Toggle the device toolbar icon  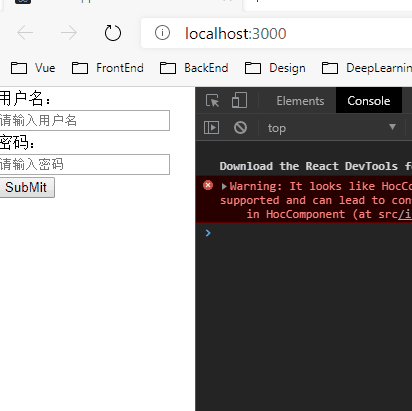pos(239,100)
